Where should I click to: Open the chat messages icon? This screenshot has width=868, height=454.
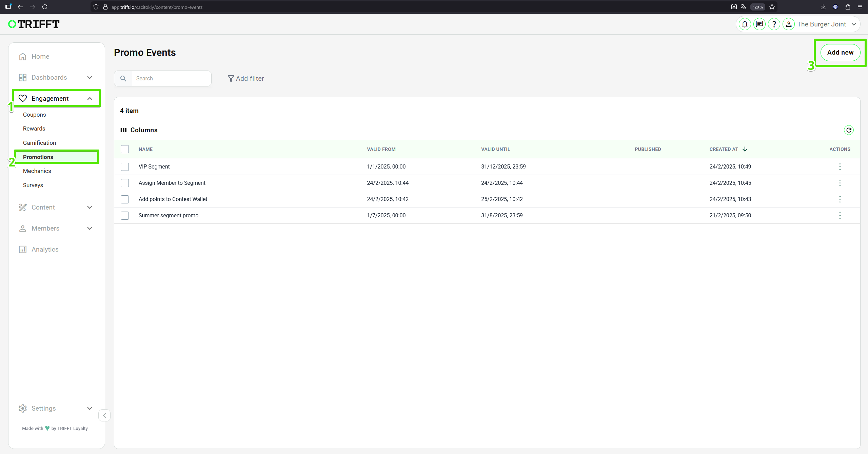759,24
